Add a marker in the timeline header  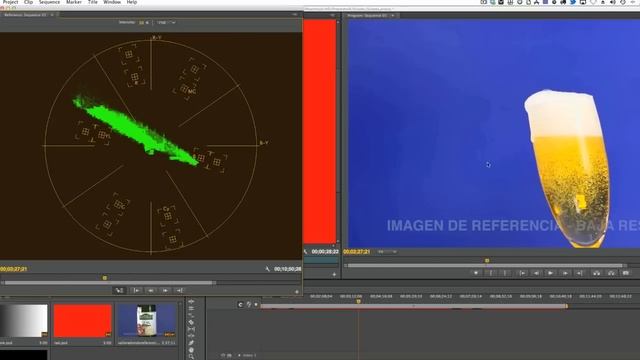coord(256,304)
